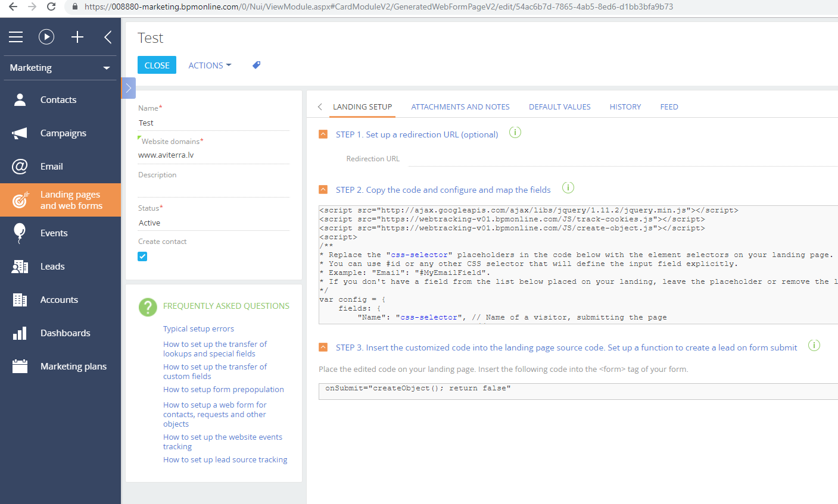Switch to Feed tab

click(x=669, y=107)
